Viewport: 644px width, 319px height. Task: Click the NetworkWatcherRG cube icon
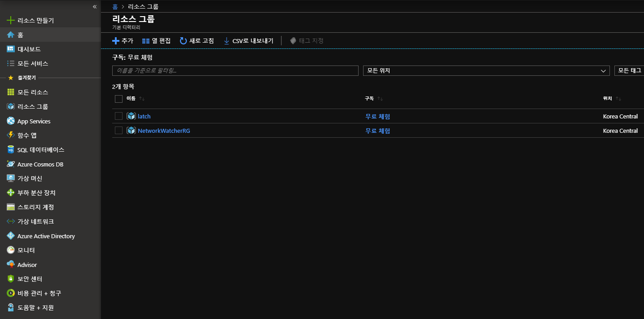tap(131, 131)
